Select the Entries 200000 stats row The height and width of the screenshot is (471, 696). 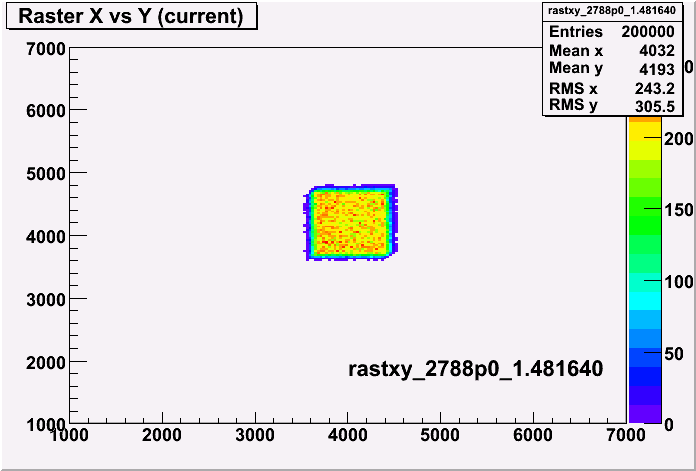tap(612, 32)
